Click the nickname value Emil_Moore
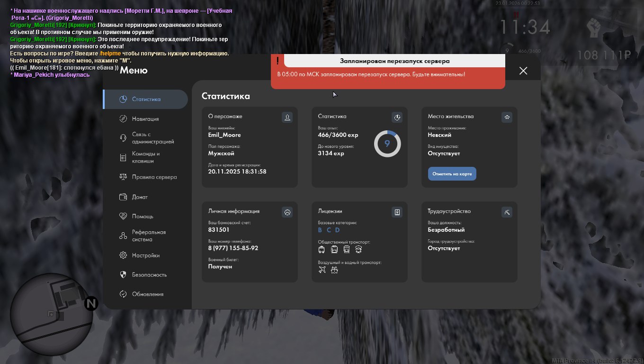This screenshot has height=364, width=644. pos(224,135)
